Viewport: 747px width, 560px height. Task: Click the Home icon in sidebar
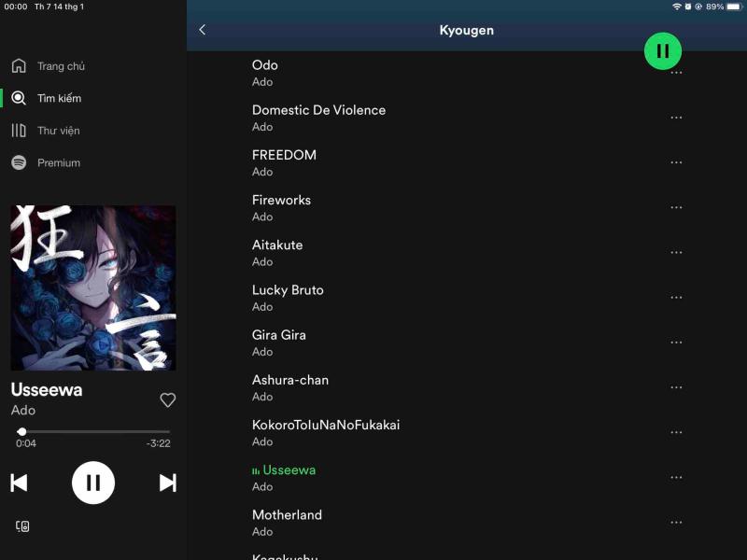coord(19,66)
